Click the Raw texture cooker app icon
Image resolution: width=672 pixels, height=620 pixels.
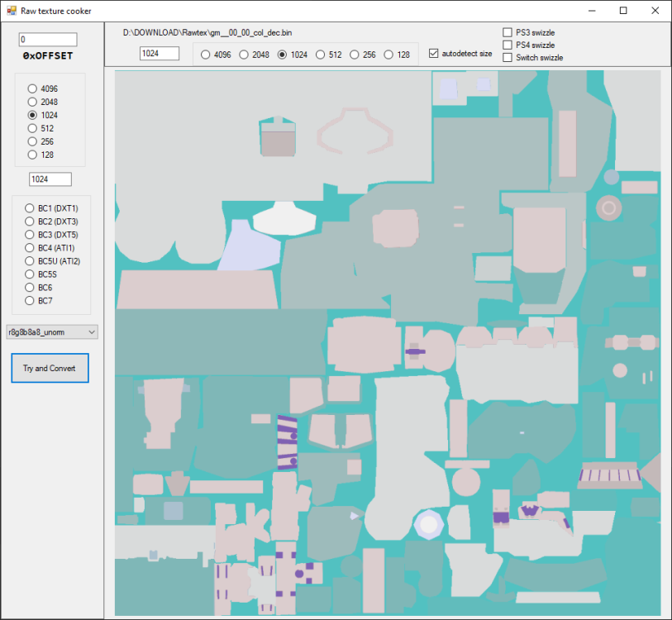click(11, 11)
